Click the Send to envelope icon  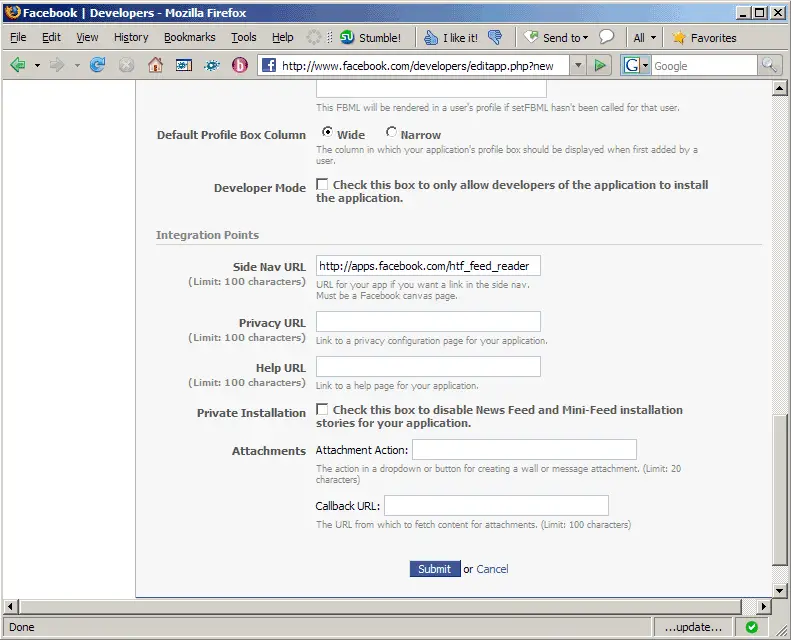[531, 37]
